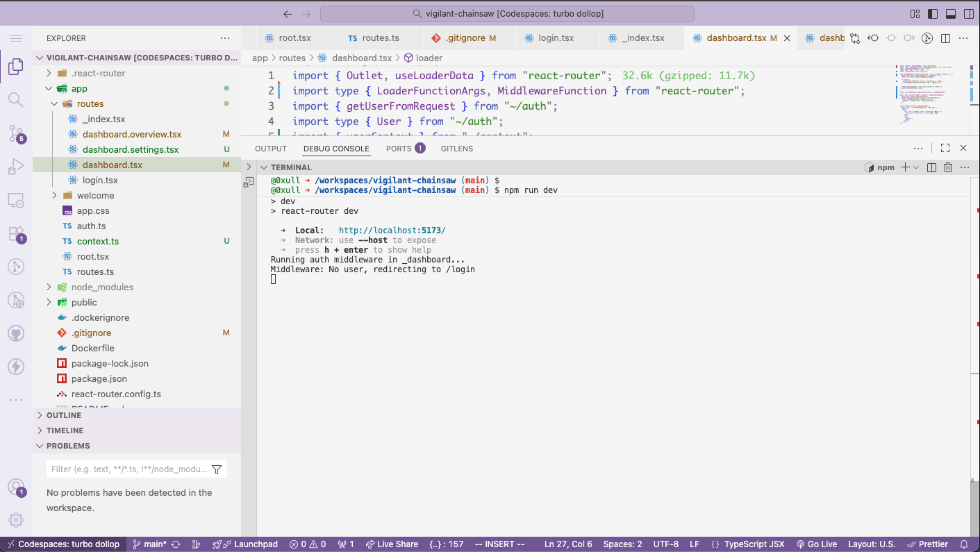Toggle the bottom Panel visibility
Screen dimensions: 980x552
coord(951,14)
